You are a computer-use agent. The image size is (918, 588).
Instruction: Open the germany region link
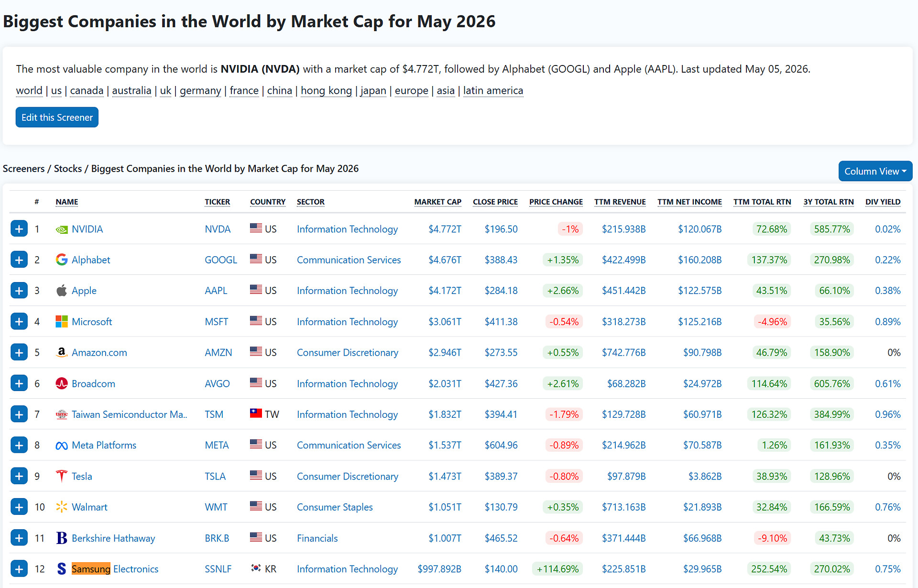[x=200, y=91]
